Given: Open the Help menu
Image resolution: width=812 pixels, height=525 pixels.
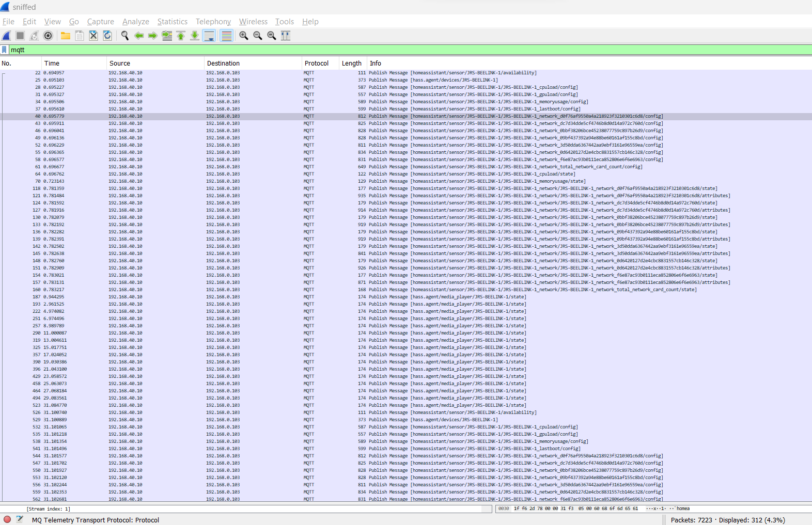Looking at the screenshot, I should tap(310, 22).
